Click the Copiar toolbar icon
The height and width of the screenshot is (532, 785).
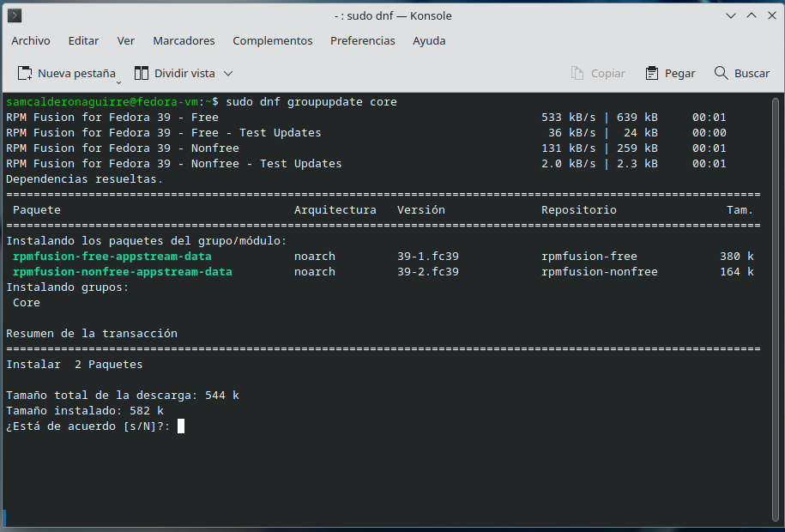point(578,74)
